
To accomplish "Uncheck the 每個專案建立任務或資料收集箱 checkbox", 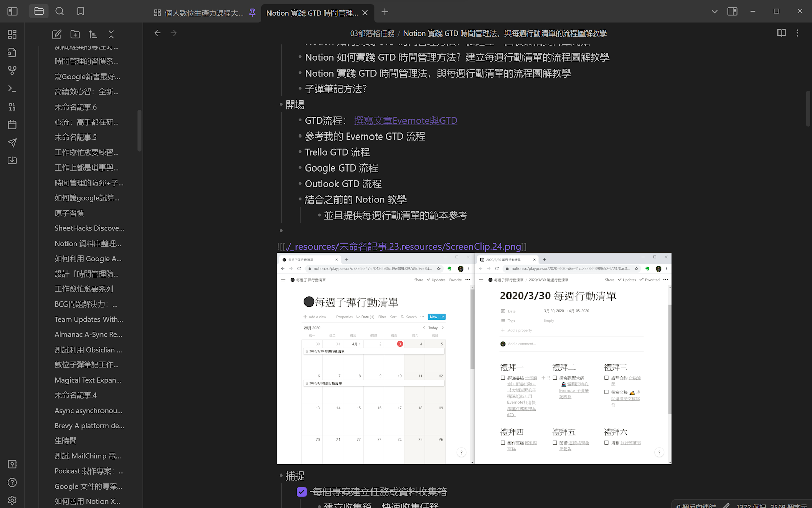I will [x=301, y=492].
